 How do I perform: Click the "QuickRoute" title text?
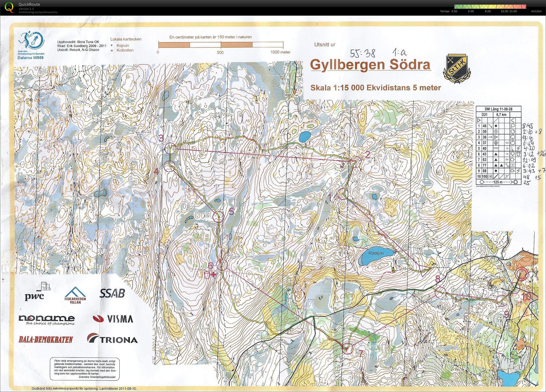point(29,4)
